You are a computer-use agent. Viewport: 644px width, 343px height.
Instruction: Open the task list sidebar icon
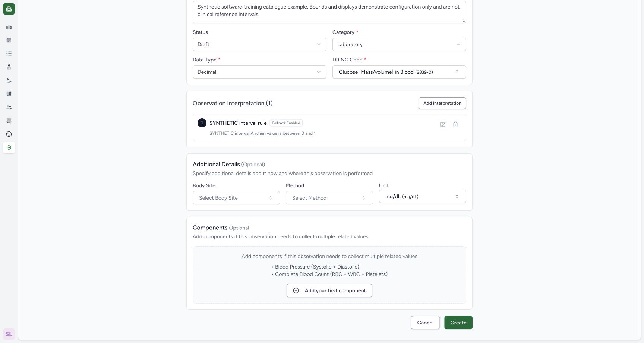point(9,54)
